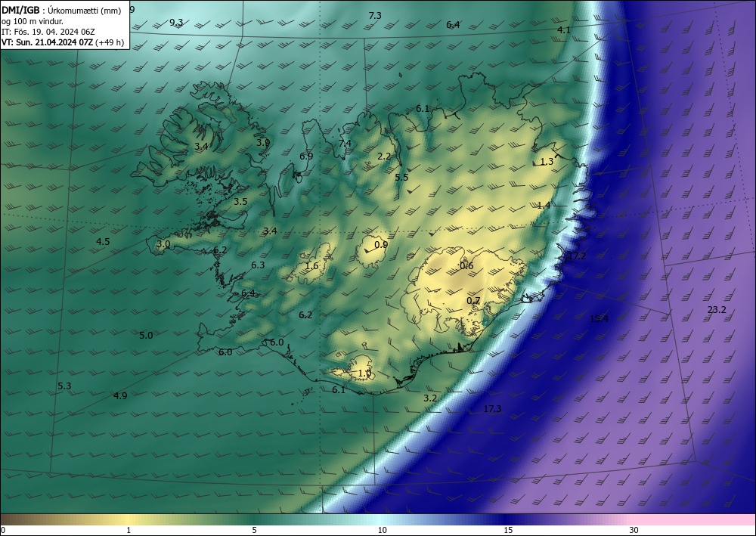Click the map value 4.1
The height and width of the screenshot is (536, 756).
tap(564, 30)
